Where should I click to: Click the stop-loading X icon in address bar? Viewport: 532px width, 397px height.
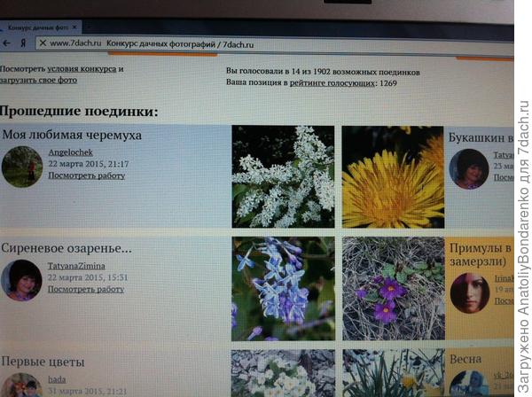tap(41, 43)
